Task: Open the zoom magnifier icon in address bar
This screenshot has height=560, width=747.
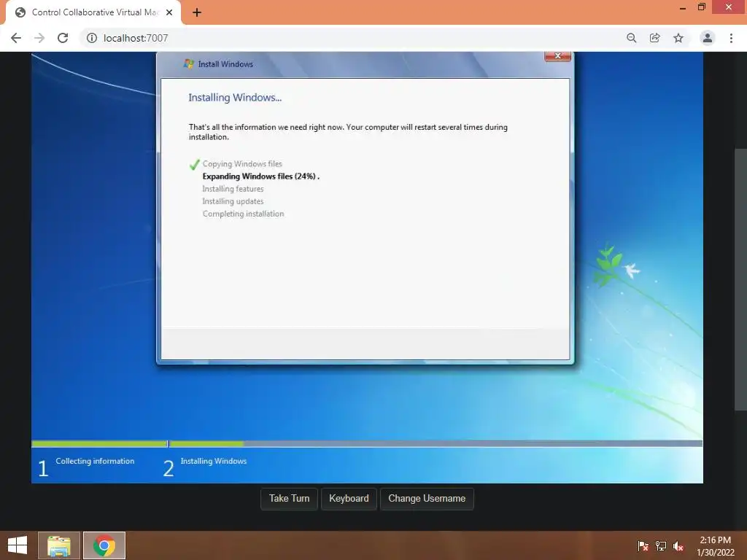Action: (631, 38)
